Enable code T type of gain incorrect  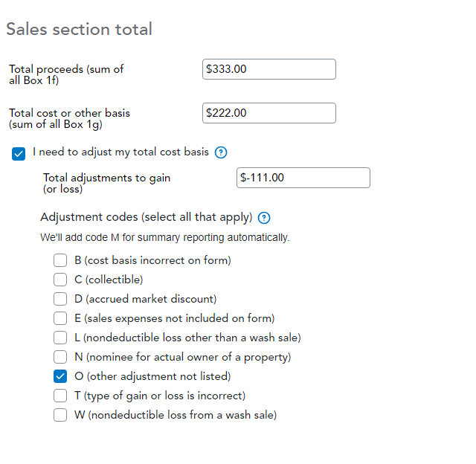click(60, 396)
